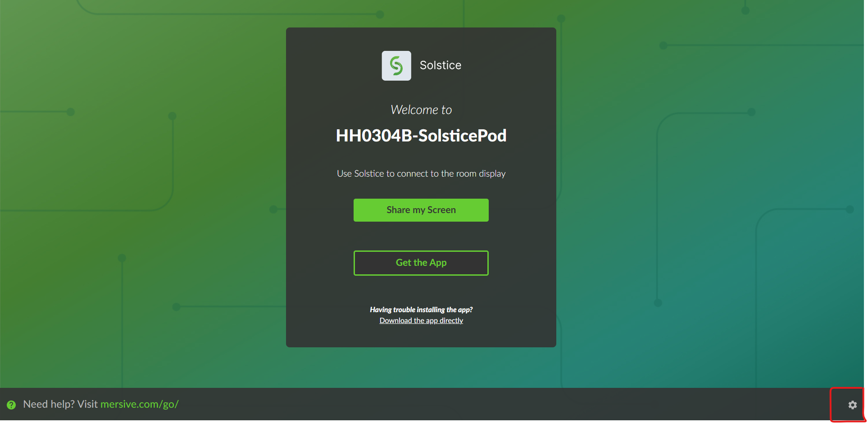Image resolution: width=868 pixels, height=423 pixels.
Task: Click 'Use Solstice to connect' instruction text
Action: coord(421,173)
